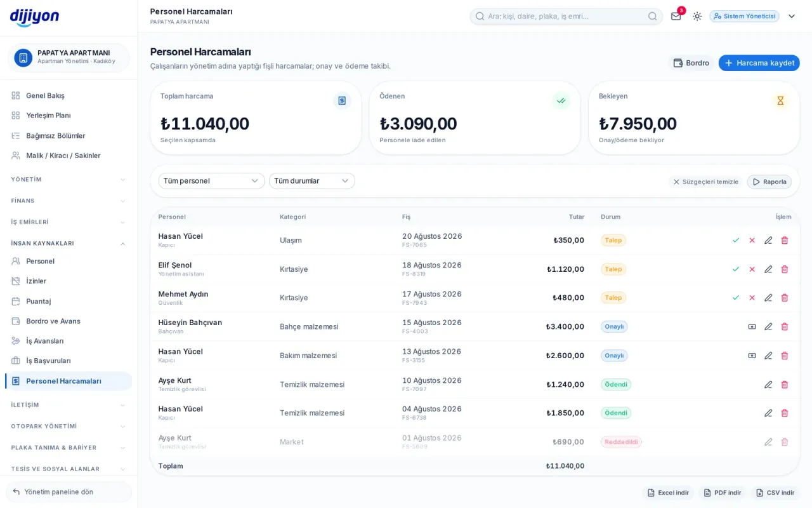Reject Elif Şenol's Kırtasiye expense
This screenshot has height=508, width=812.
(752, 269)
